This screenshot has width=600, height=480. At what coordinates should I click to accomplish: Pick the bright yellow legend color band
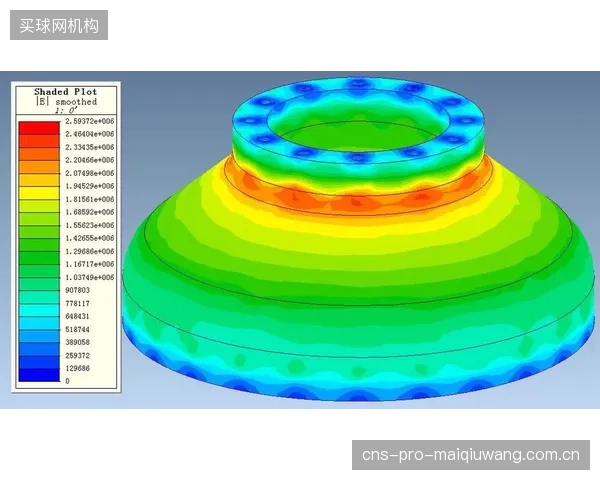39,193
